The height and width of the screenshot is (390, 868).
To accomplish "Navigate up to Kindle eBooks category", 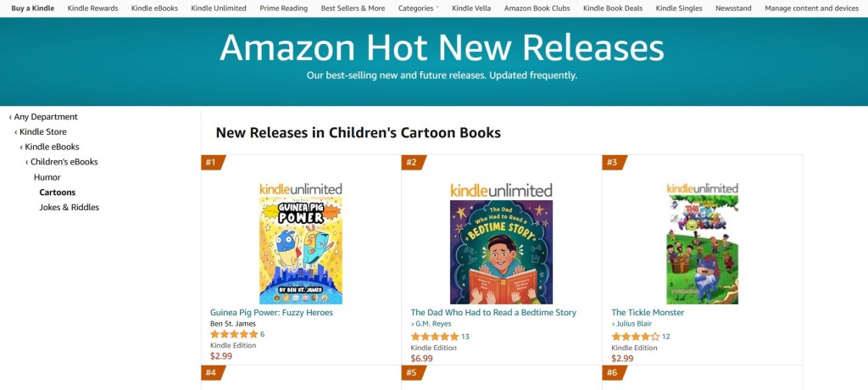I will (x=52, y=147).
